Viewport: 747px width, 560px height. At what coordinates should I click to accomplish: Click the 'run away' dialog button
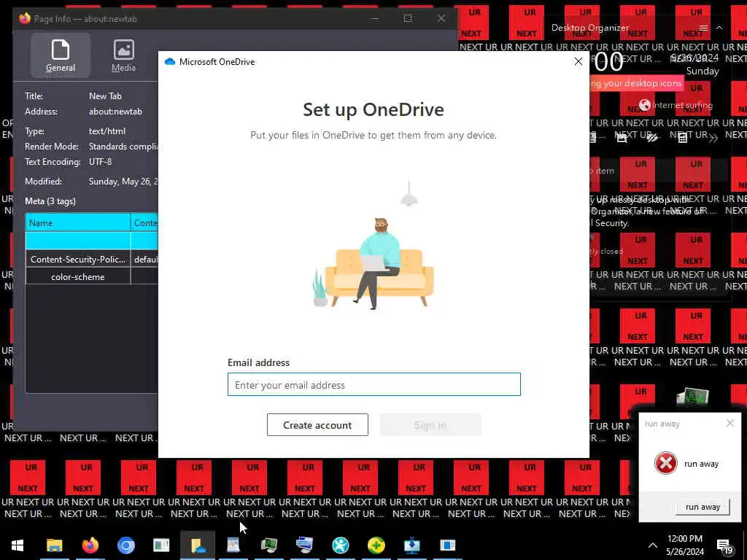tap(703, 507)
